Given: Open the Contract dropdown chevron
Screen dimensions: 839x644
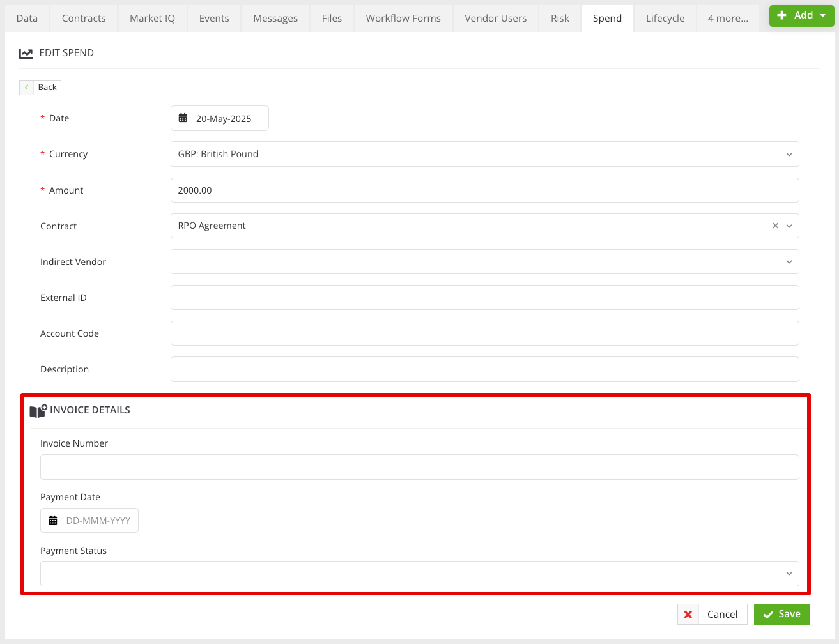Looking at the screenshot, I should pyautogui.click(x=789, y=226).
